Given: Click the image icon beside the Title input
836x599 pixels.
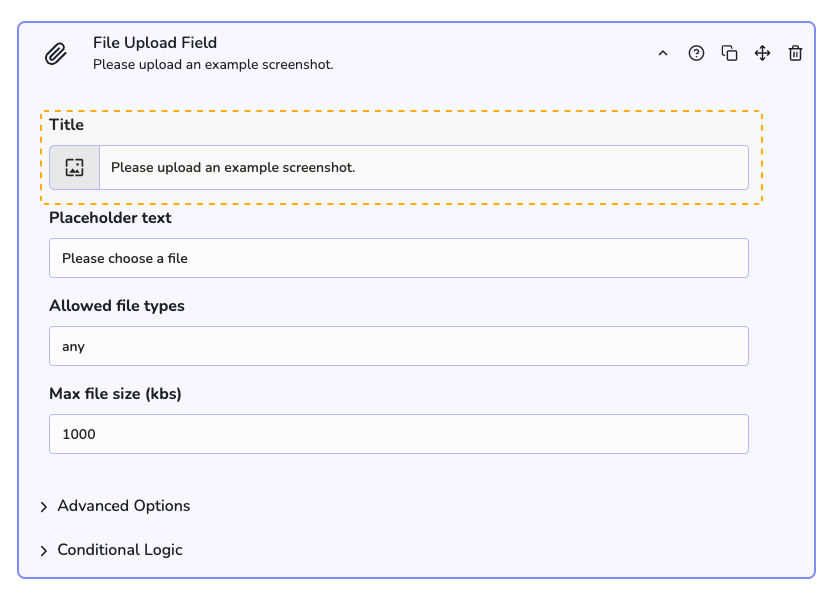Looking at the screenshot, I should click(x=75, y=167).
